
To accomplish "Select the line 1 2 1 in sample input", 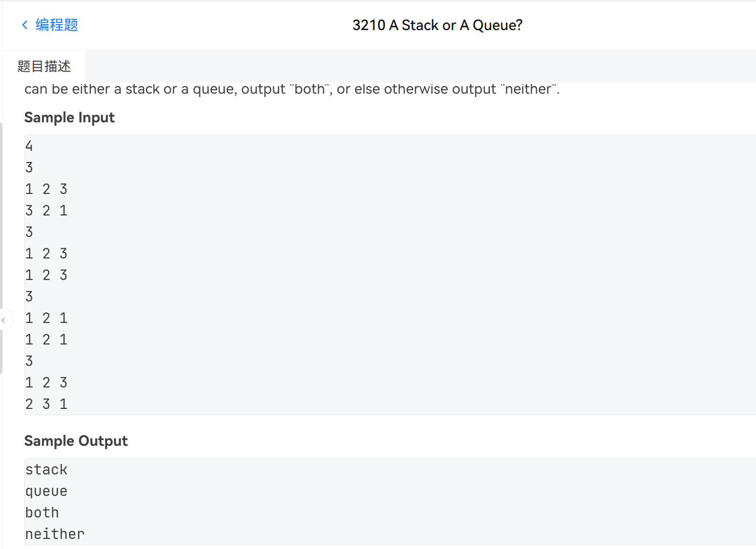I will (46, 318).
